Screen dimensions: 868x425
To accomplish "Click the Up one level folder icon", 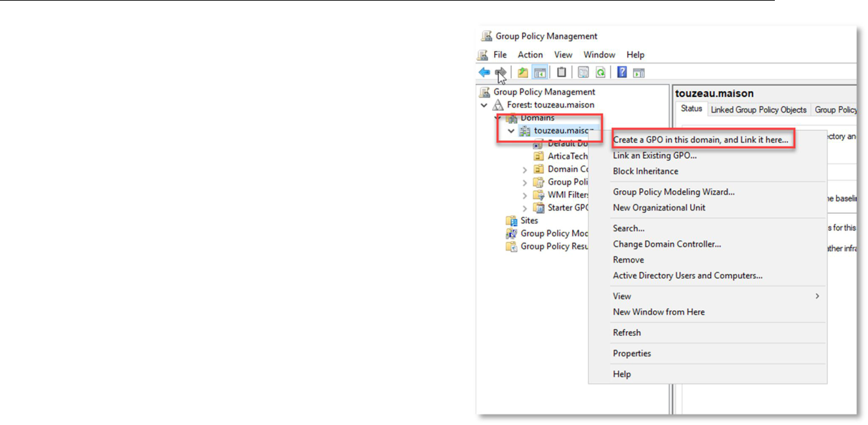I will [x=523, y=73].
